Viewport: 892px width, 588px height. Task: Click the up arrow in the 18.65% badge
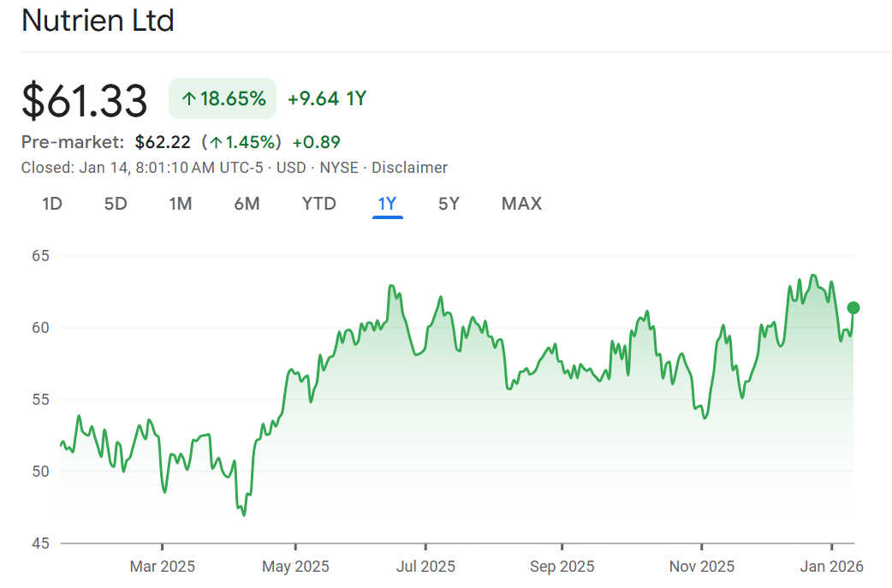[x=189, y=99]
